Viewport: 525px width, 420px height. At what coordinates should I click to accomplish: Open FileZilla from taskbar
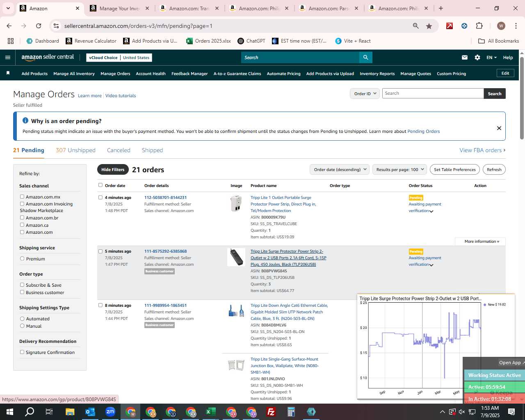(x=271, y=412)
